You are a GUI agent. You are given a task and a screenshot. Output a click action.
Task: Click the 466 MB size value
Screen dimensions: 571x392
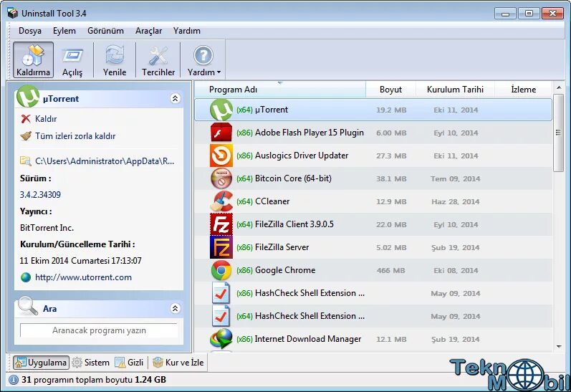point(390,271)
